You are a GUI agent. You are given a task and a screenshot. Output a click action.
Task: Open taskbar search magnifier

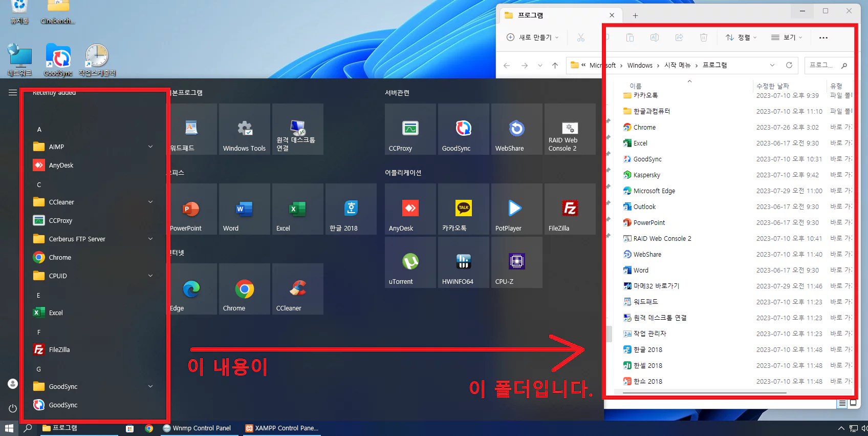click(x=28, y=428)
